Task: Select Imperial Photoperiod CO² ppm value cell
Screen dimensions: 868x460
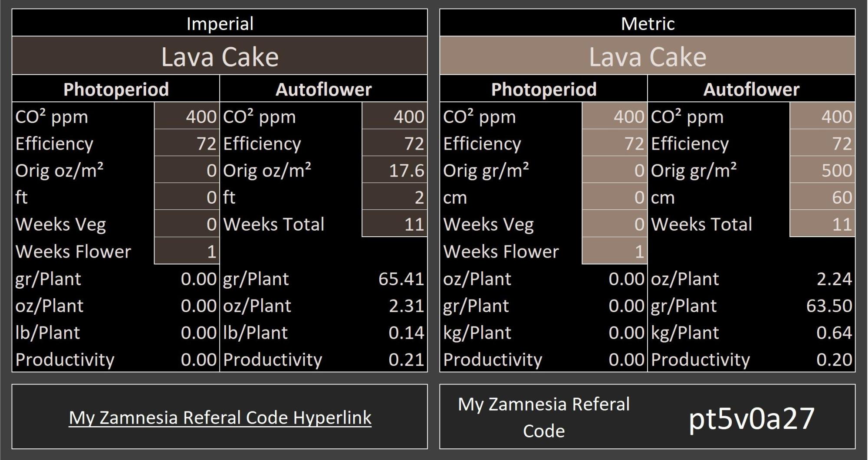Action: coord(187,117)
